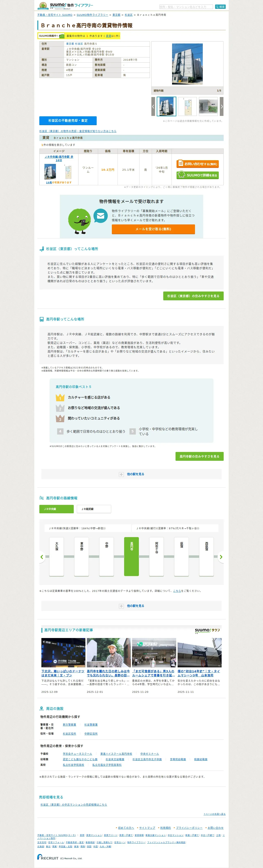This screenshot has height=868, width=263.
Task: Show next photo with the right gallery arrow
Action: [222, 106]
